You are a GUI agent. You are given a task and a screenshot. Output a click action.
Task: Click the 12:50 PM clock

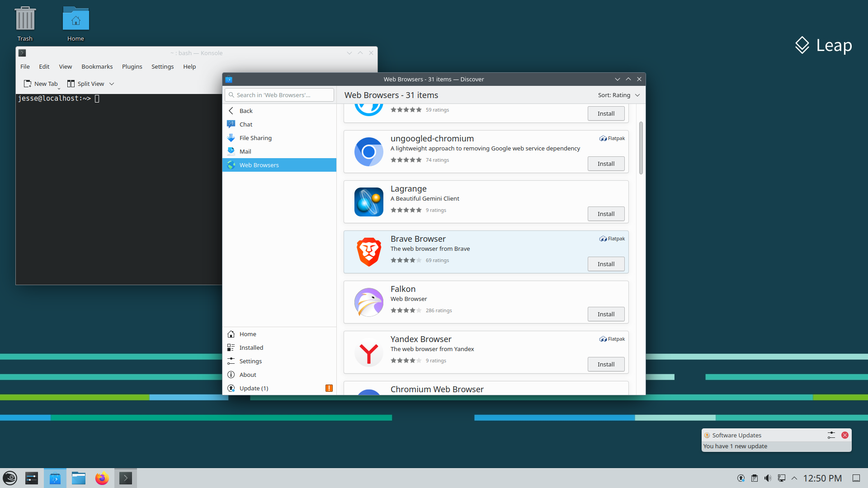pos(822,478)
